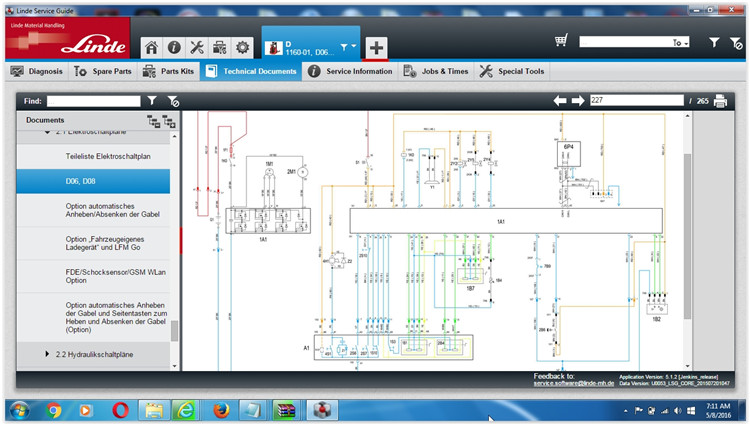Clear the Find filter
Screen dimensions: 750x425
click(173, 101)
